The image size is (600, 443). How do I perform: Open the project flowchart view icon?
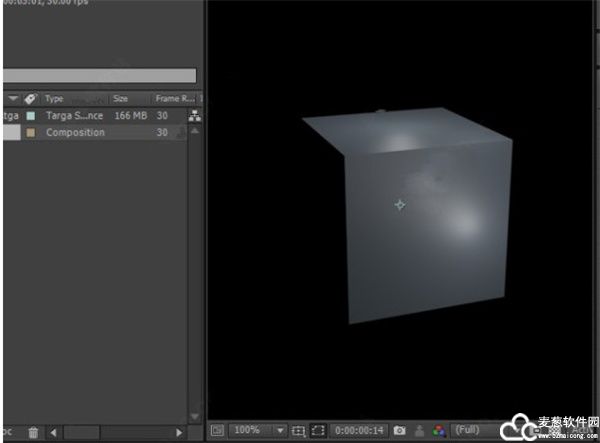194,116
